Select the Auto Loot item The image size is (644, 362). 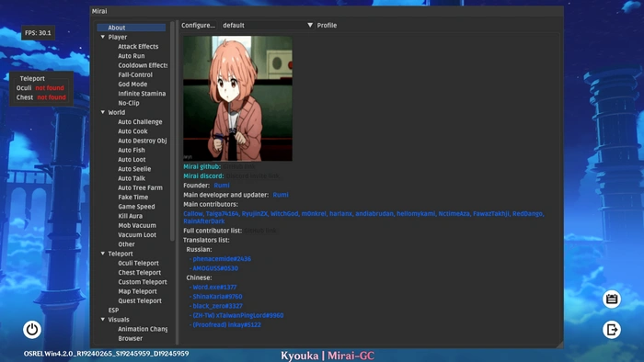[x=132, y=160]
